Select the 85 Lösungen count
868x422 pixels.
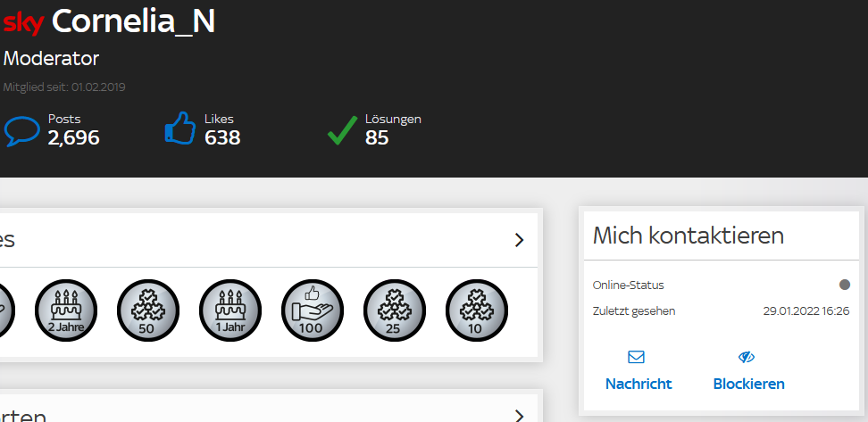[x=377, y=137]
